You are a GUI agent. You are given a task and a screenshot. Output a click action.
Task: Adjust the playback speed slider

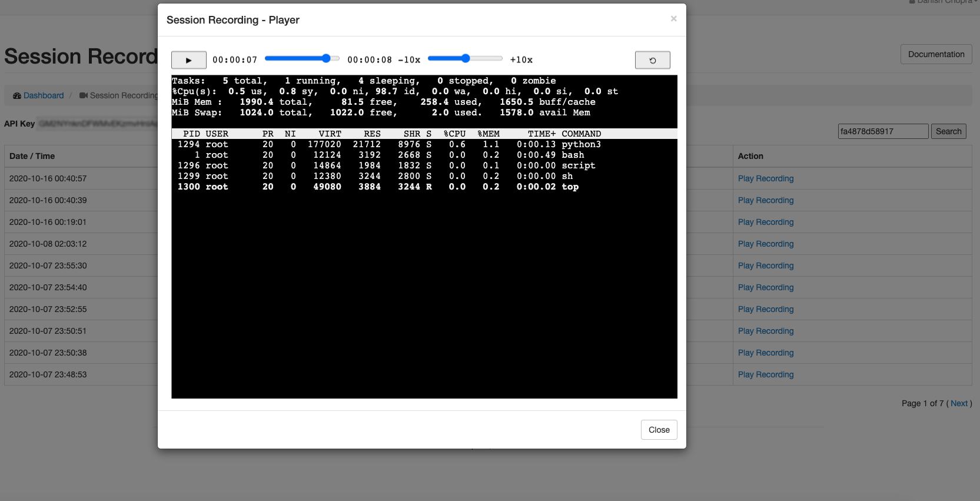[465, 58]
